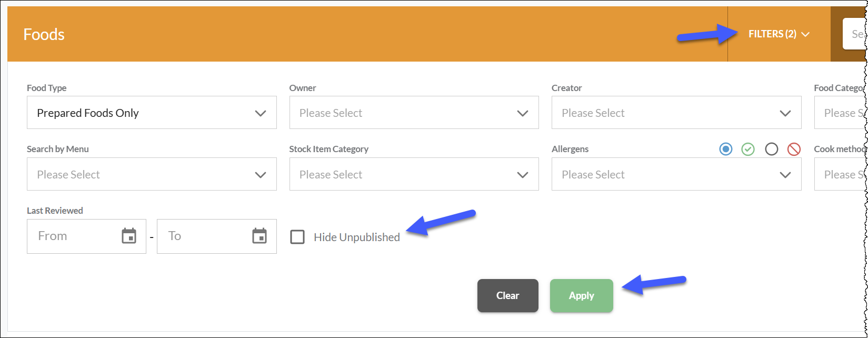Select the red prohibited allergen option
This screenshot has width=868, height=338.
(x=794, y=150)
